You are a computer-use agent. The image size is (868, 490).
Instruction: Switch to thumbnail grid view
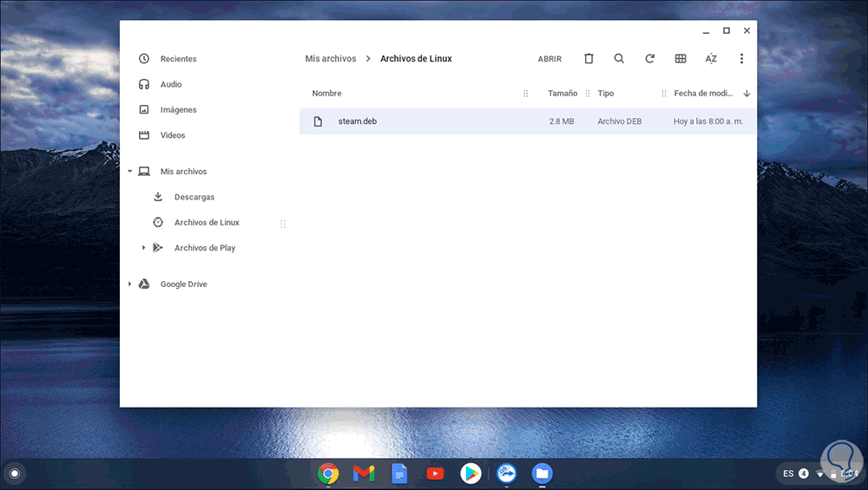pyautogui.click(x=681, y=59)
